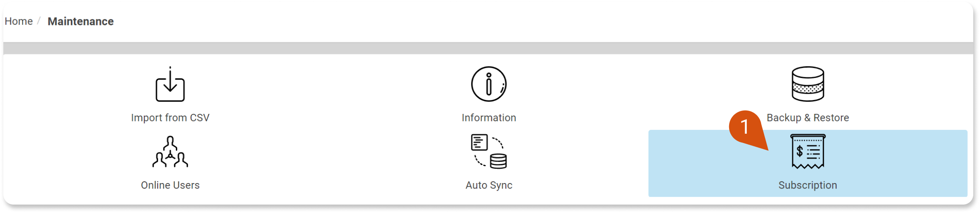Click the Auto Sync document-database icon
980x213 pixels.
489,151
